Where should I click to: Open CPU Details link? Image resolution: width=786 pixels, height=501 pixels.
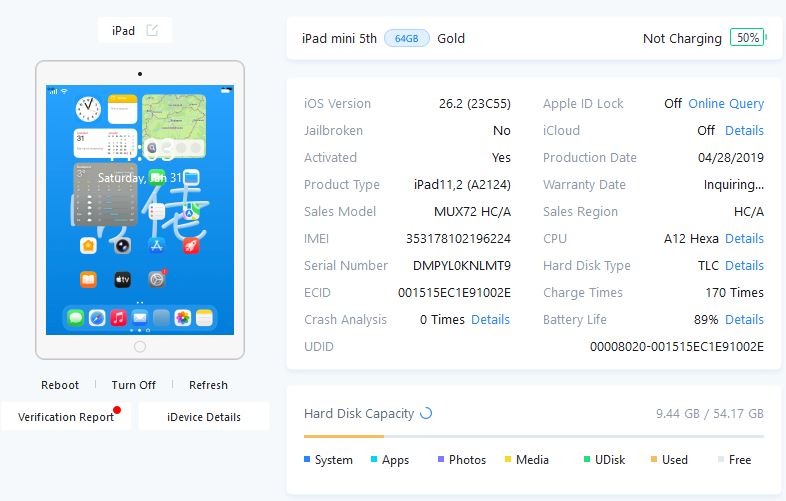744,239
